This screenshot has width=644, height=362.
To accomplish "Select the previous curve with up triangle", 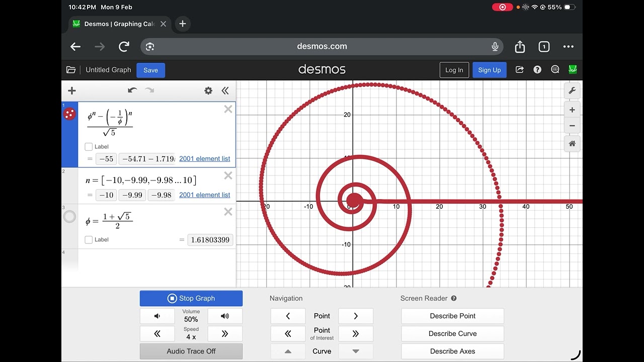I will click(288, 351).
